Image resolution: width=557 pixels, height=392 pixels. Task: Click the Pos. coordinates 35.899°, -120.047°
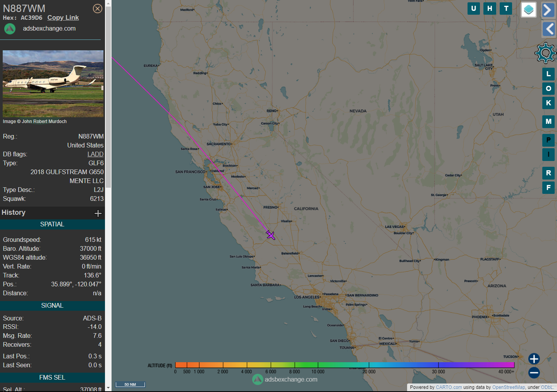76,284
